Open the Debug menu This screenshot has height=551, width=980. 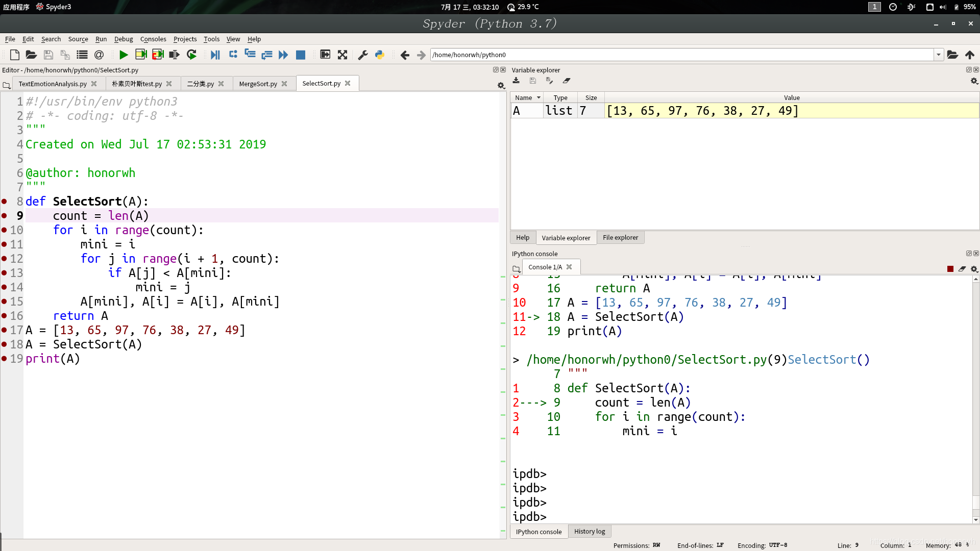[x=123, y=39]
